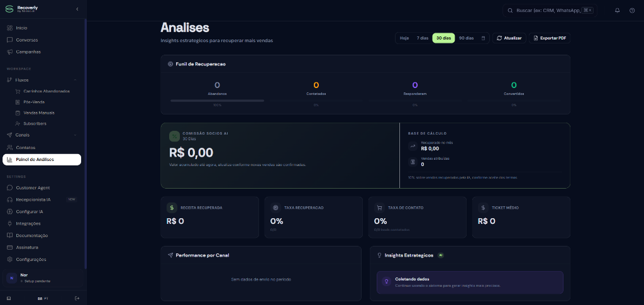Click the NEW badge next to Recepcionista IA
The image size is (644, 305).
pos(72,199)
